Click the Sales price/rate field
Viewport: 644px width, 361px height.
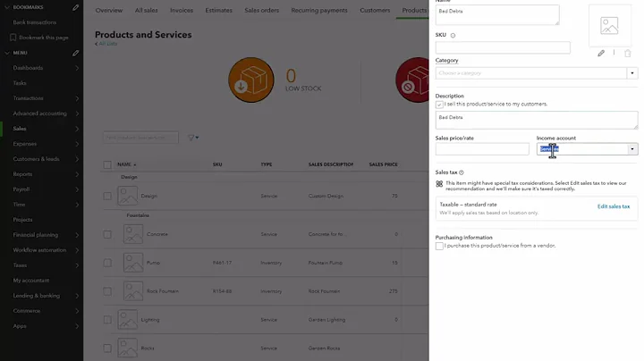(482, 149)
